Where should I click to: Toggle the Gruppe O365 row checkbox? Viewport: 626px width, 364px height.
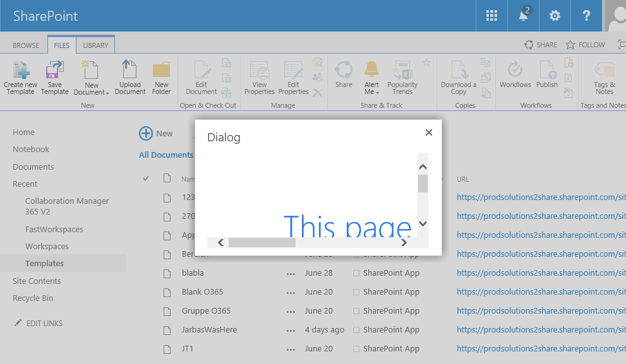click(x=356, y=311)
